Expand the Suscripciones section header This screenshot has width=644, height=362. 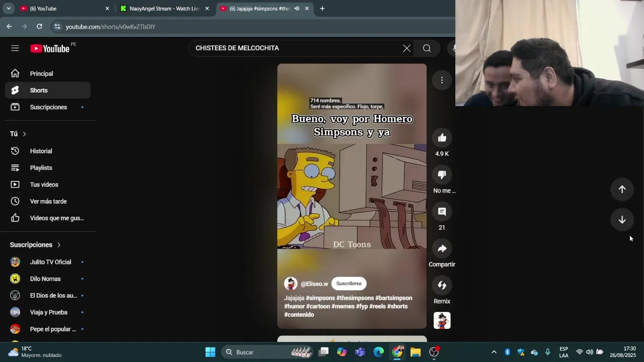[x=35, y=245]
